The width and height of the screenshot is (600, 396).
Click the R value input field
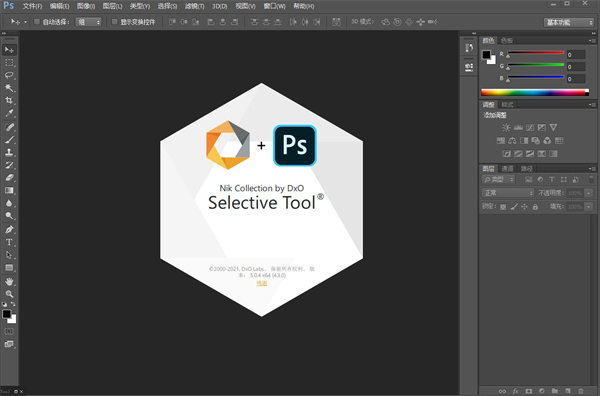pyautogui.click(x=576, y=55)
